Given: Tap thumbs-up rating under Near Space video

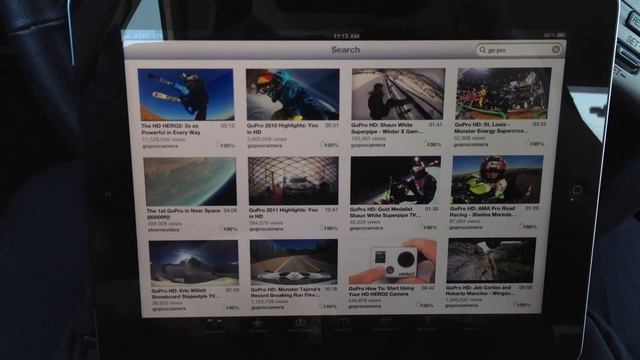Looking at the screenshot, I should click(x=229, y=229).
